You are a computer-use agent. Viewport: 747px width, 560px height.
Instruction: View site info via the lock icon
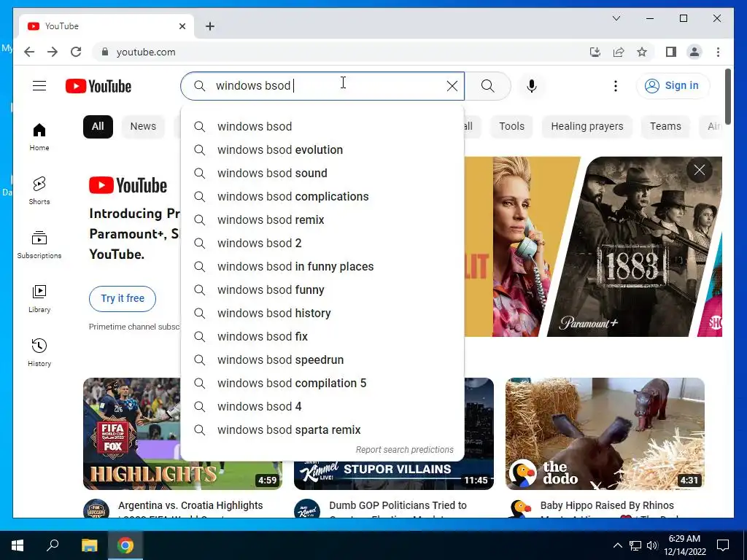coord(105,52)
